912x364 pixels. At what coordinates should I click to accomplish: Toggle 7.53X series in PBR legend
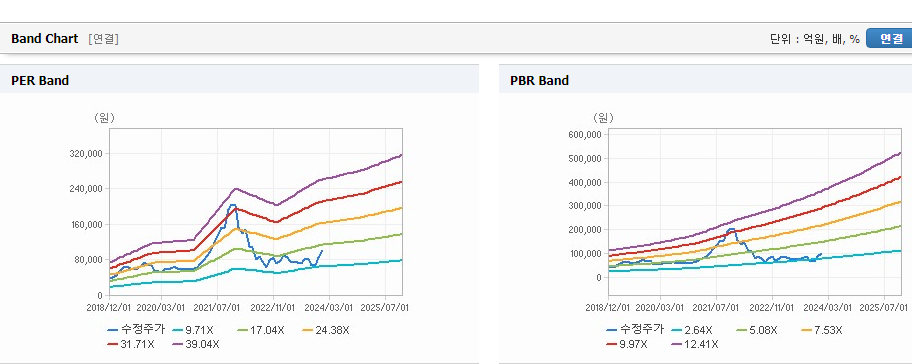(x=822, y=330)
